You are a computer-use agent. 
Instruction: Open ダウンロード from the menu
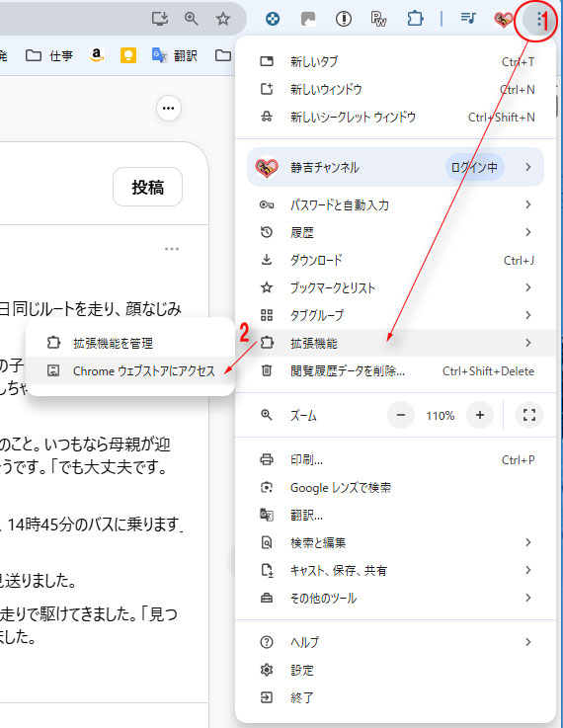tap(395, 260)
